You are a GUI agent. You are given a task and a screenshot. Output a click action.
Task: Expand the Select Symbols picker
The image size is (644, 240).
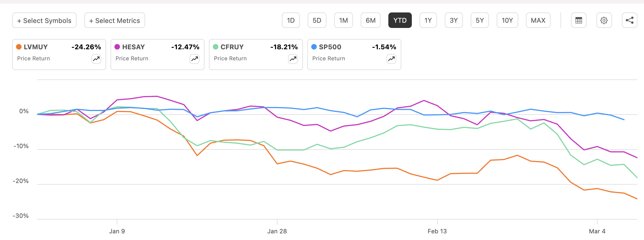point(44,20)
